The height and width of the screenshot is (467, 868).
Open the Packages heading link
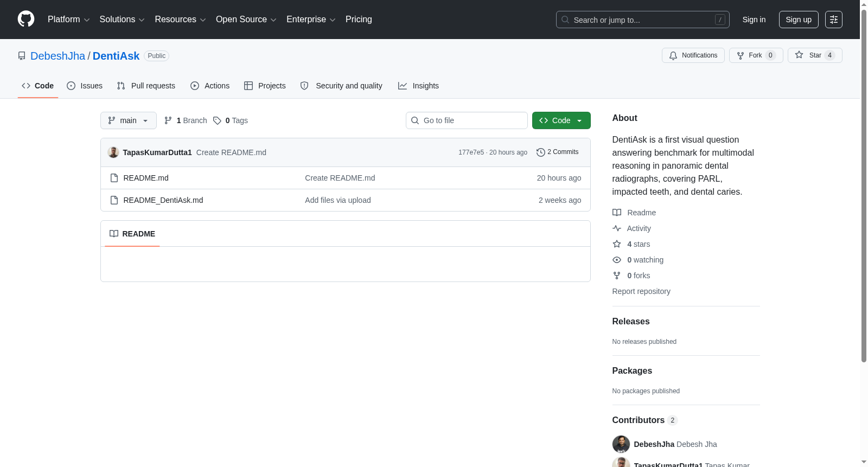tap(632, 371)
